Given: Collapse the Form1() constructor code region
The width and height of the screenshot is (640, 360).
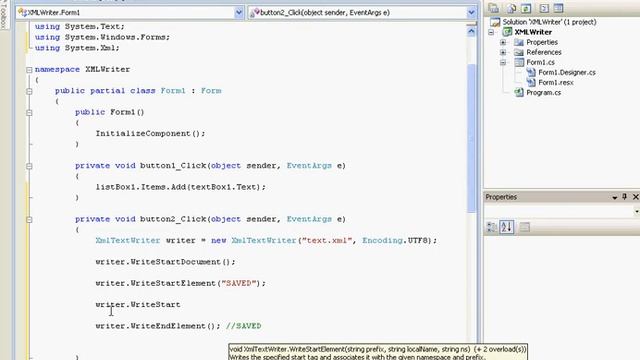Looking at the screenshot, I should pos(29,113).
